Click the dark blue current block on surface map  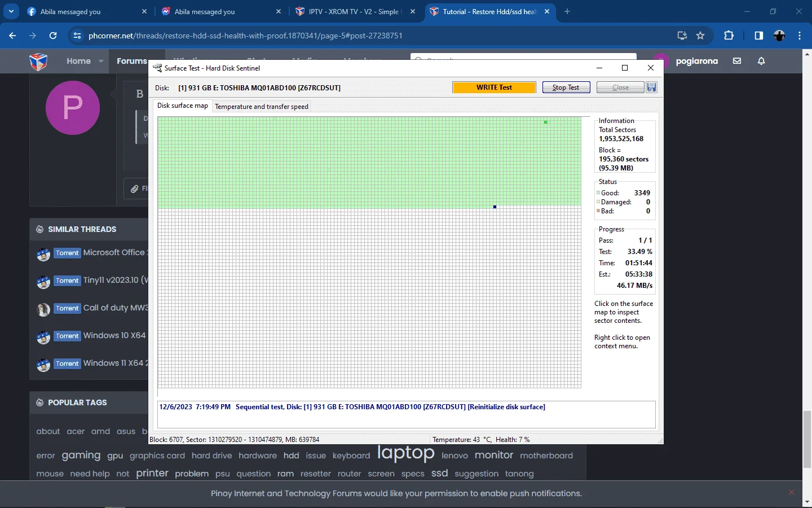pos(495,207)
